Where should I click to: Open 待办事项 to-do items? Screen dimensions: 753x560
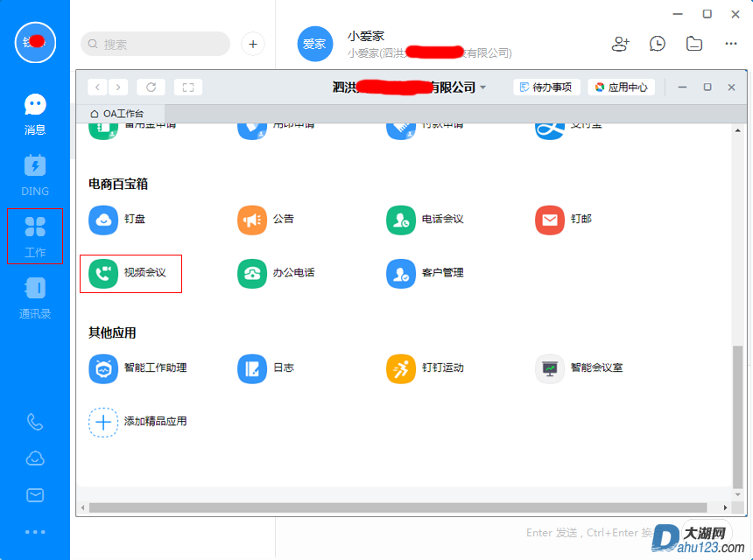[546, 87]
